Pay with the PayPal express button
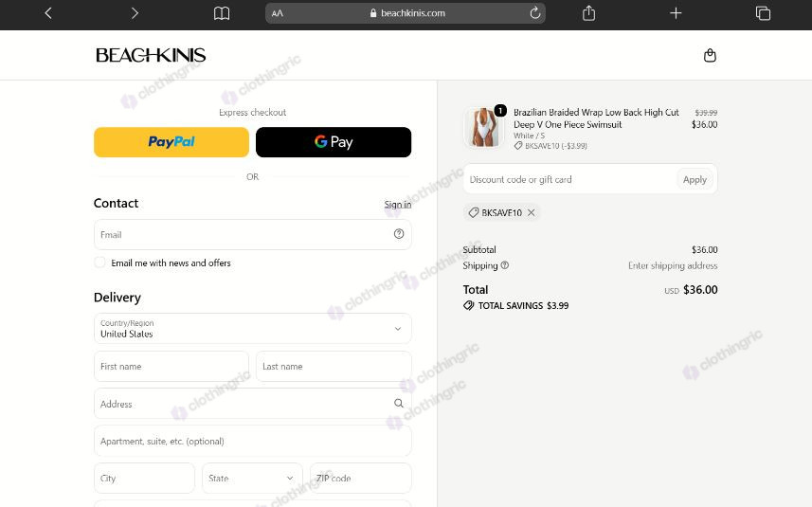812x507 pixels. click(171, 142)
